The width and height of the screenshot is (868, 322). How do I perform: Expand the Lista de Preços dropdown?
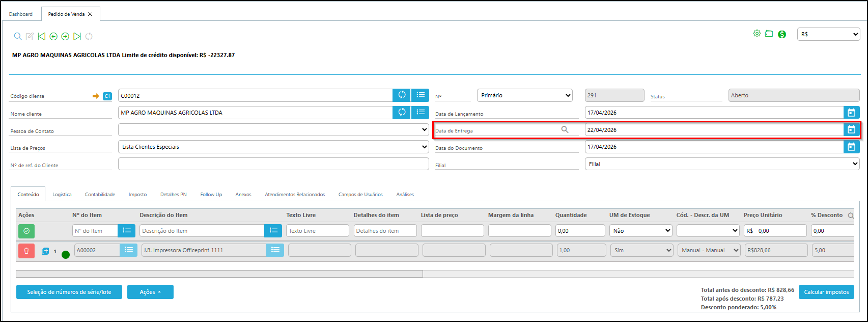coord(273,147)
